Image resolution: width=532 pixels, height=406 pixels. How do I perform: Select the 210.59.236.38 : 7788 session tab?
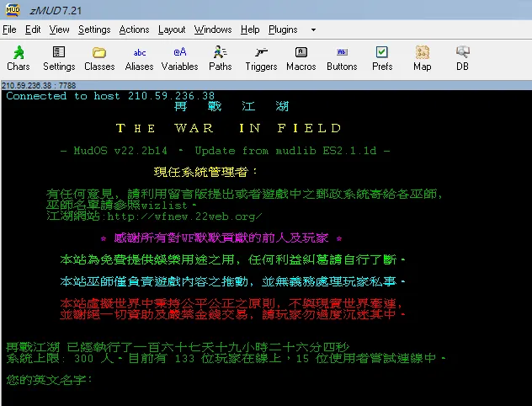[39, 85]
